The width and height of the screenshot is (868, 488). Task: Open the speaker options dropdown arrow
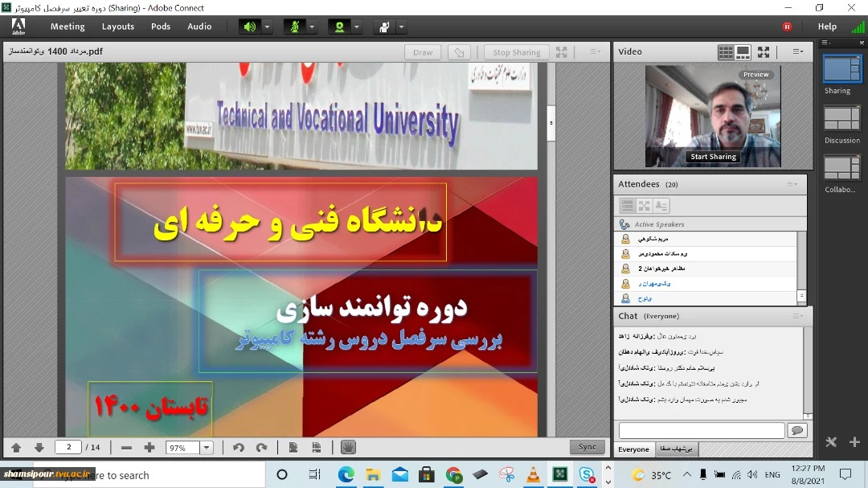pos(267,27)
